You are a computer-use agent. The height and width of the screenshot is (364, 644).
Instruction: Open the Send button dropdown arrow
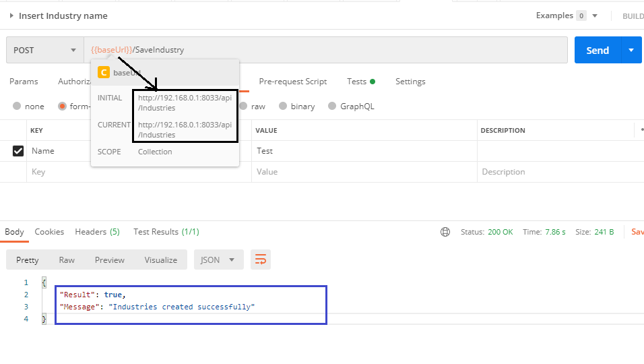click(631, 50)
